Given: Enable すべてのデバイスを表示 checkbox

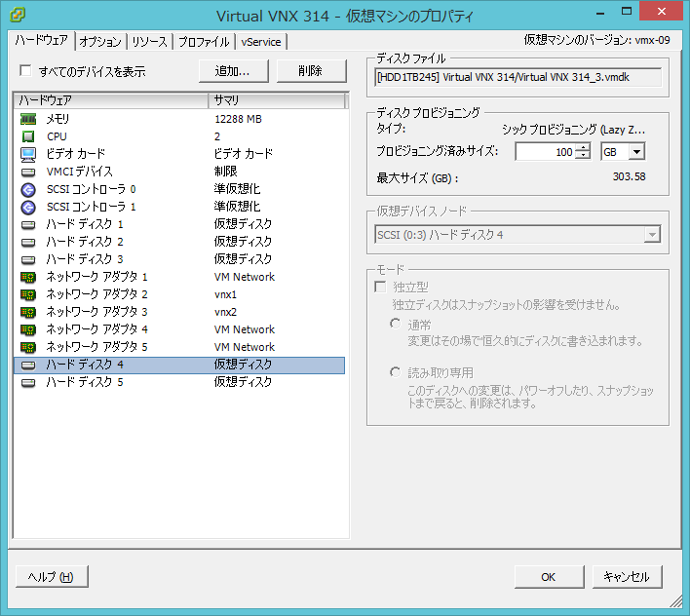Looking at the screenshot, I should point(25,70).
